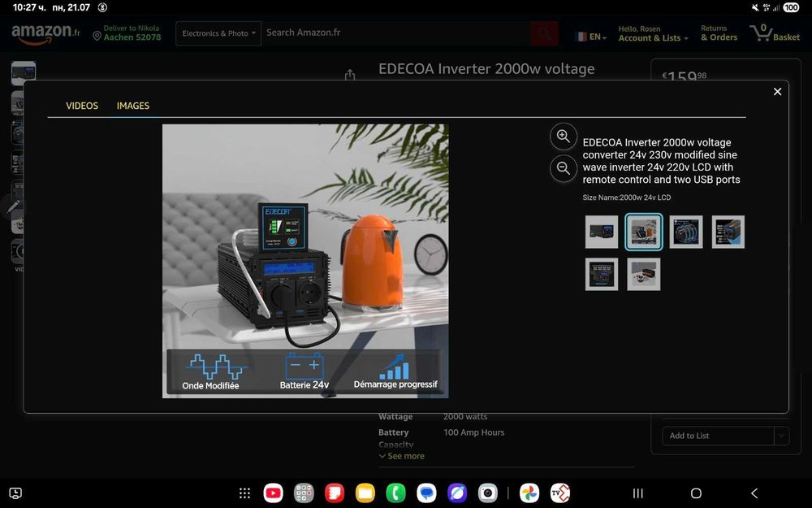Tap the recent apps navigation button
This screenshot has width=812, height=508.
click(638, 493)
